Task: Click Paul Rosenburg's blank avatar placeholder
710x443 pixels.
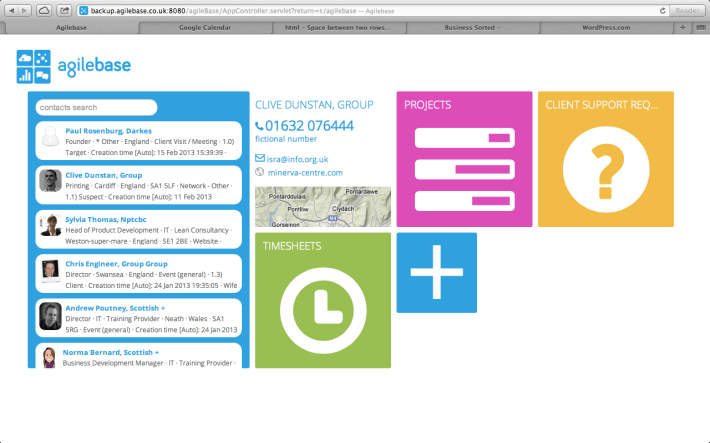Action: click(x=50, y=136)
